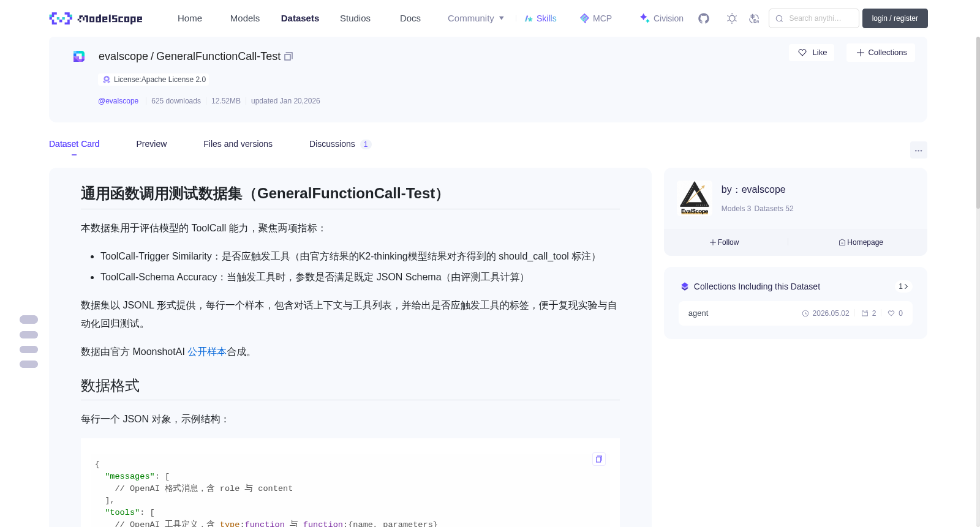Jump to third section via outline marker

coord(29,349)
